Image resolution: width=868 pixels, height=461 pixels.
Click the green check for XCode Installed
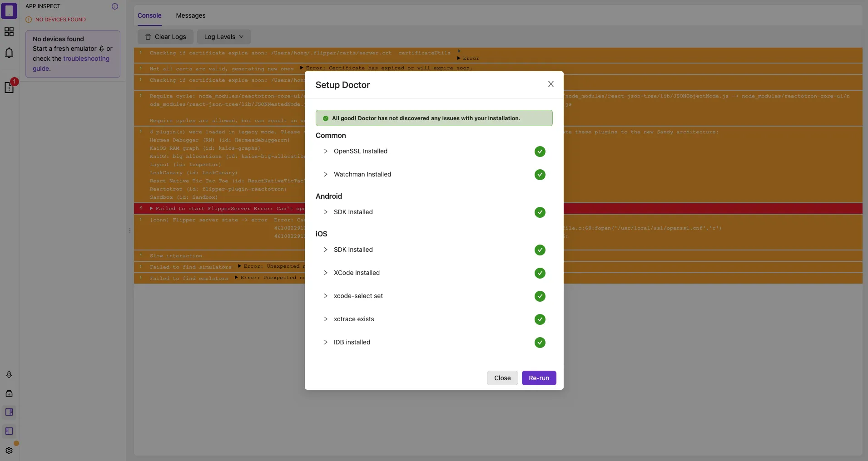click(540, 273)
